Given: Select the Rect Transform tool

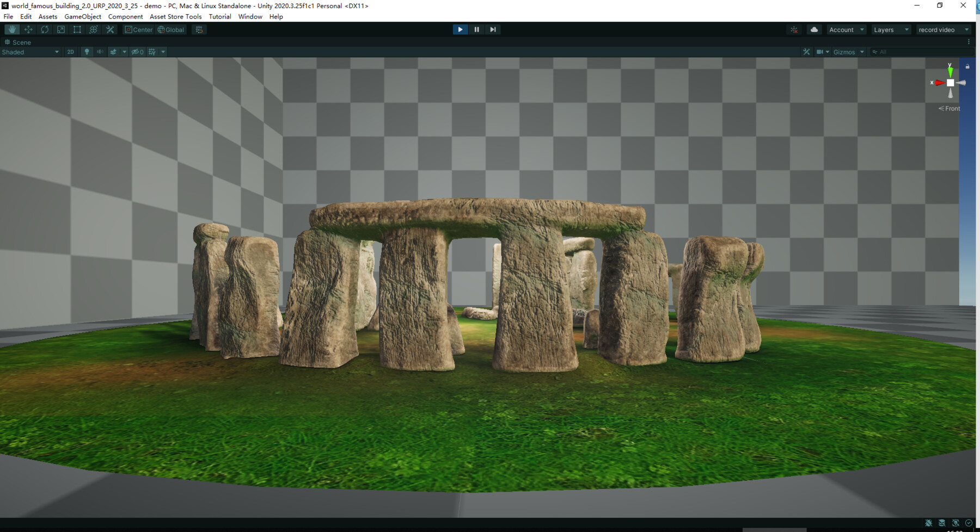Looking at the screenshot, I should coord(77,29).
